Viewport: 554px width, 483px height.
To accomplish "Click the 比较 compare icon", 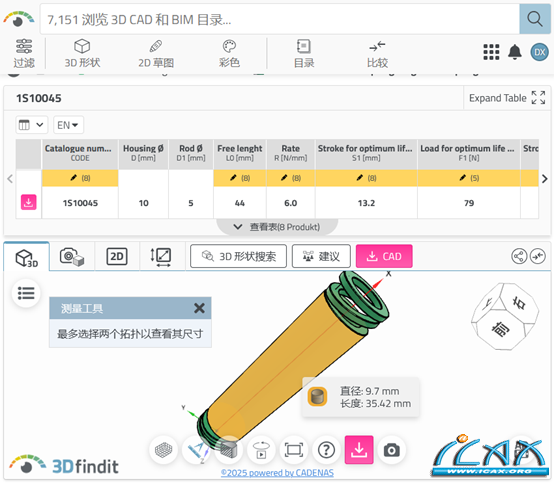I will click(x=377, y=53).
